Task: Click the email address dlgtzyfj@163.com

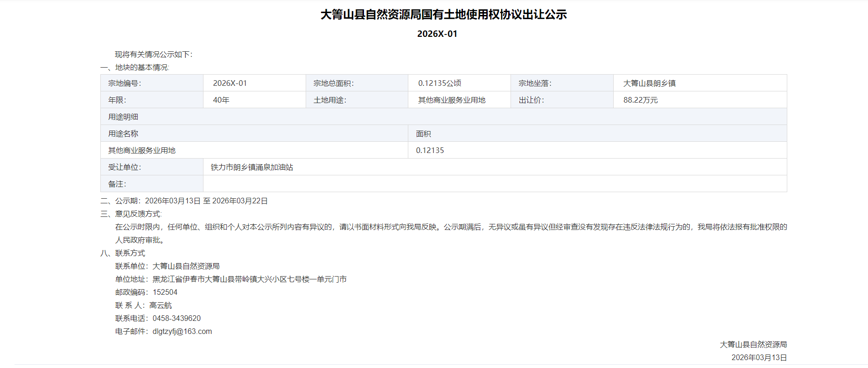Action: [x=182, y=331]
